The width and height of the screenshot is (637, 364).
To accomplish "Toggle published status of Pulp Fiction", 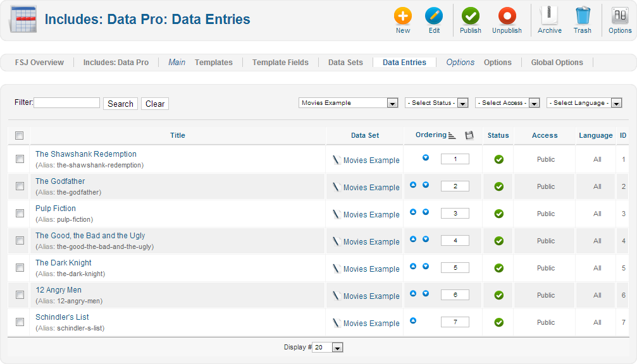I will 498,214.
